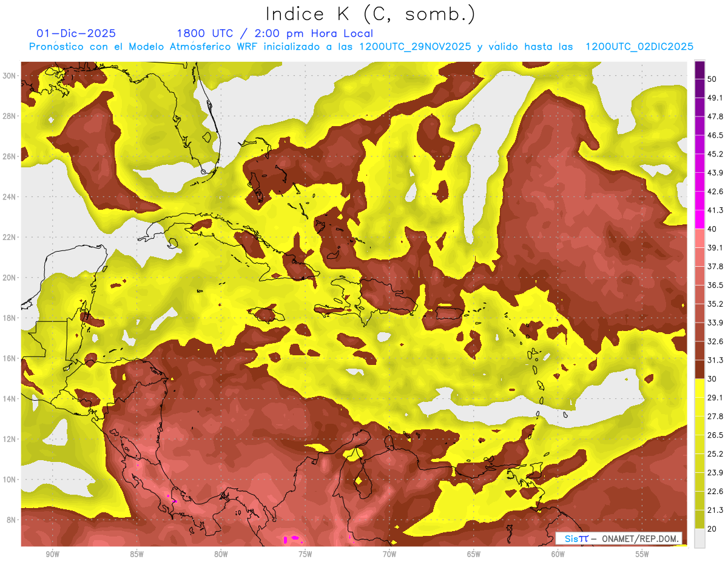Click the 20N latitude label
This screenshot has height=562, width=728.
(9, 277)
